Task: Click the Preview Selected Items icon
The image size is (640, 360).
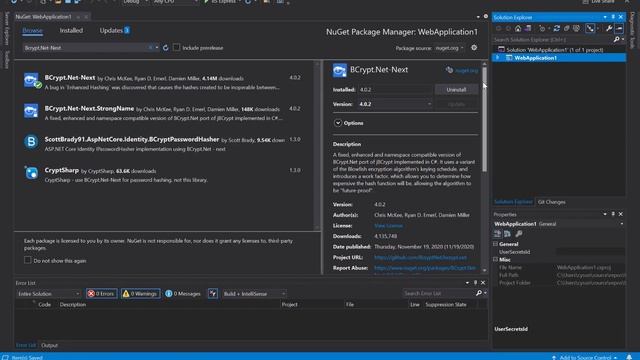Action: (619, 28)
